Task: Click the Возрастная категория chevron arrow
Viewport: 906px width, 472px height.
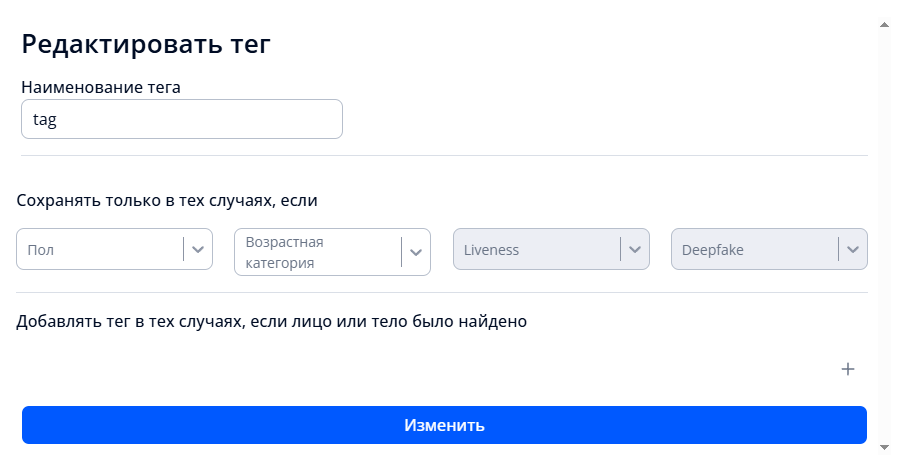Action: [x=416, y=253]
